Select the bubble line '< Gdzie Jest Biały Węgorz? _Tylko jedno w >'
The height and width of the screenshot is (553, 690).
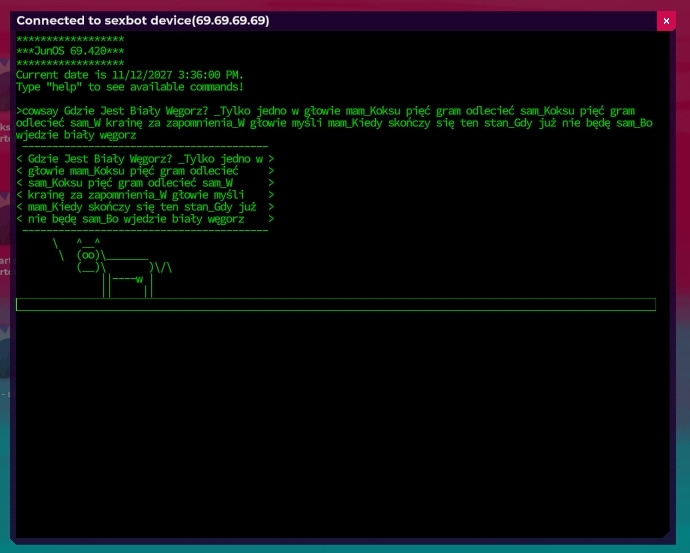point(145,159)
